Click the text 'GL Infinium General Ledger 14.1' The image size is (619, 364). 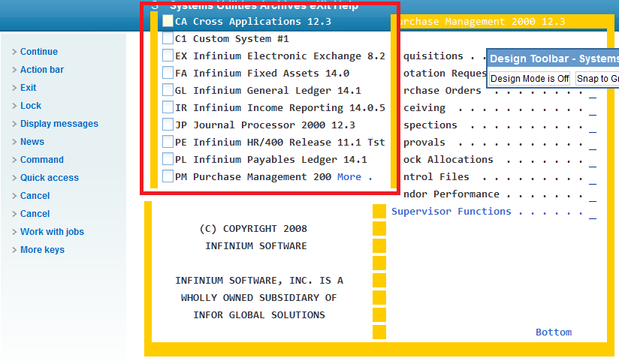pyautogui.click(x=268, y=91)
